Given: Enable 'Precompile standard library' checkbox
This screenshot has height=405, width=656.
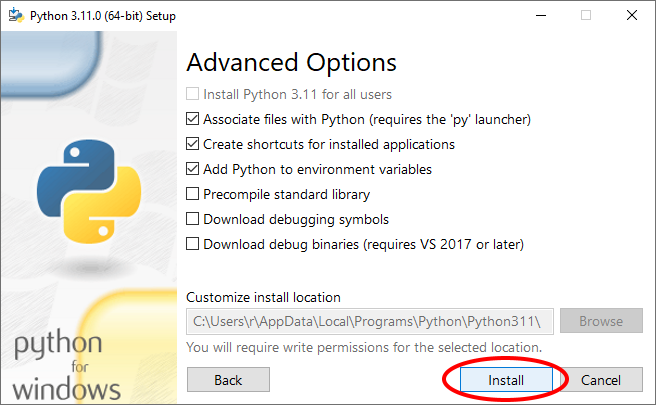Looking at the screenshot, I should (192, 194).
